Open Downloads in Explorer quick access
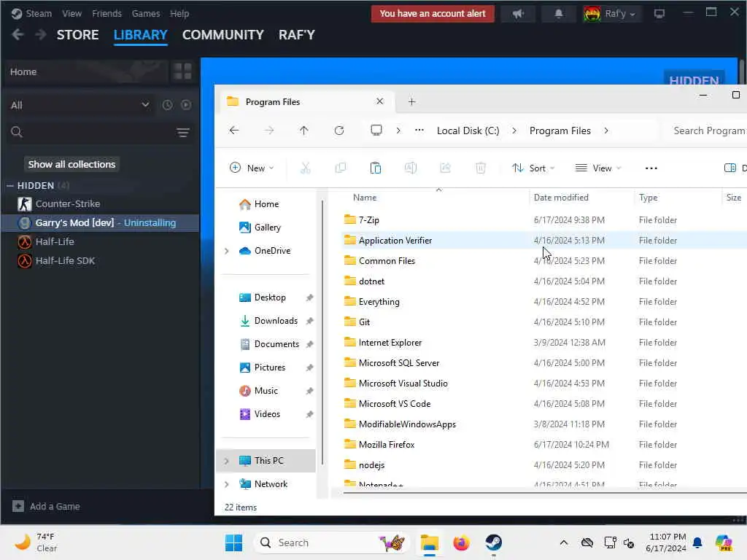 (276, 321)
